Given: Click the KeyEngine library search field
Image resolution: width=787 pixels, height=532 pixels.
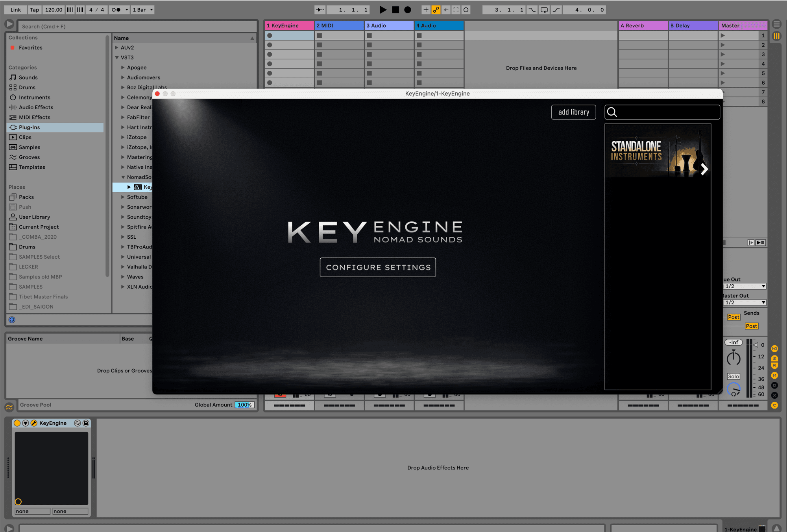Looking at the screenshot, I should pos(662,112).
